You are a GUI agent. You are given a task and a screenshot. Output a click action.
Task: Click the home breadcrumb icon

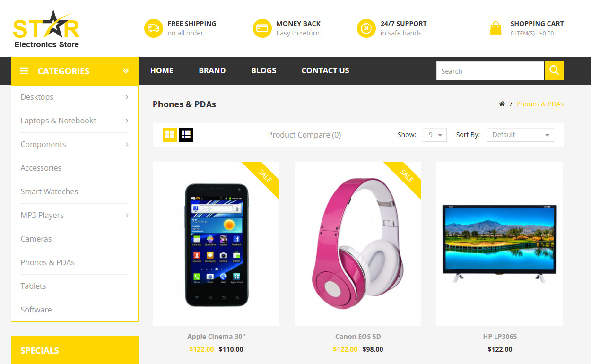coord(502,104)
